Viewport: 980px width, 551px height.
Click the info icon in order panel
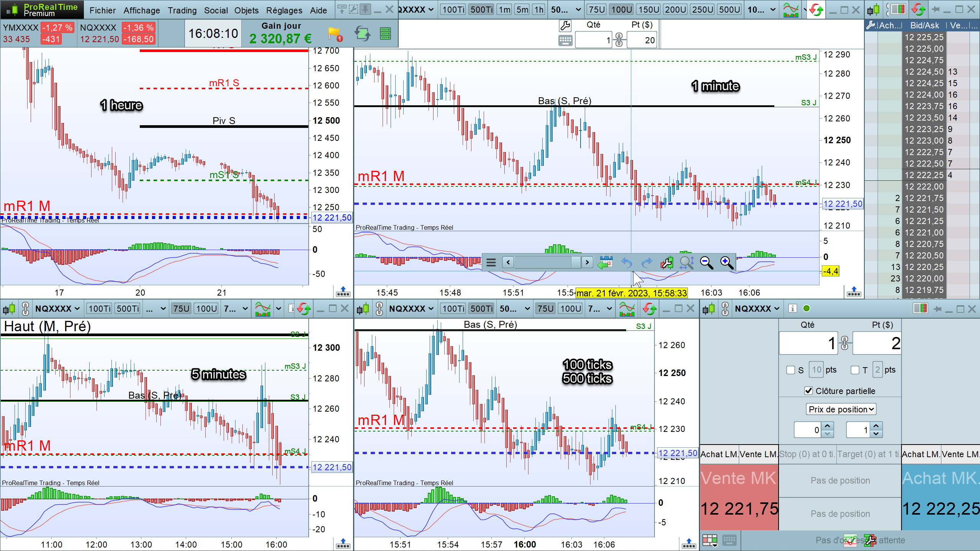click(x=792, y=308)
